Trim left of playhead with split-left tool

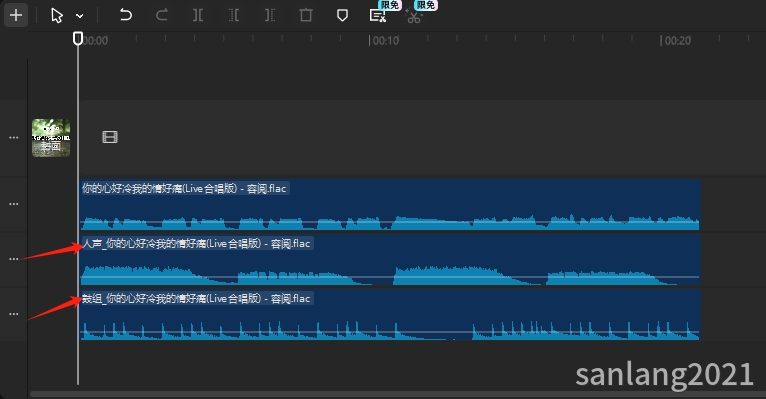tap(234, 16)
